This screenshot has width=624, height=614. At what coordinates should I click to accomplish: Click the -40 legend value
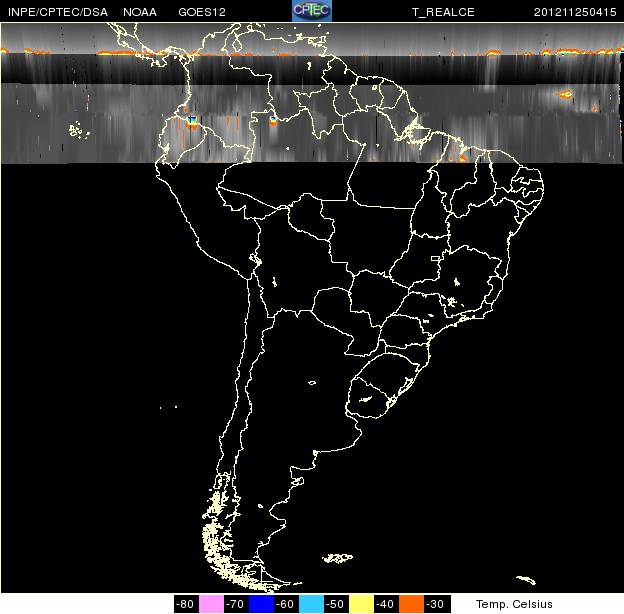click(x=385, y=604)
